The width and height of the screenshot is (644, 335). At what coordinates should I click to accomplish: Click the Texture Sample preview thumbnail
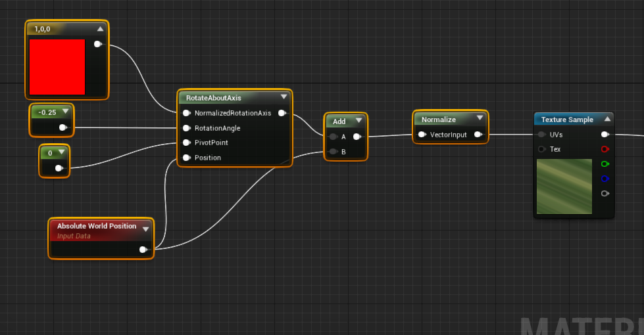pos(564,187)
